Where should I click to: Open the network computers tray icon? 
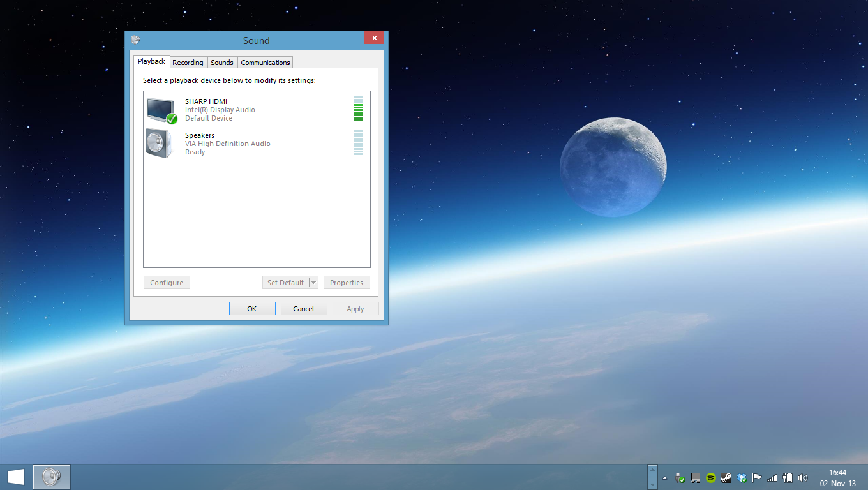click(696, 477)
